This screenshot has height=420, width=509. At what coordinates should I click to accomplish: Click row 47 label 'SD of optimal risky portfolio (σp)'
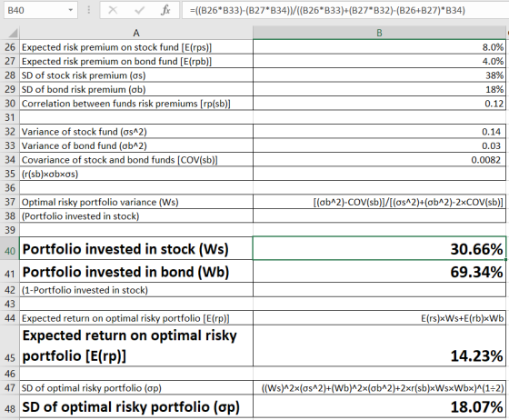[x=136, y=388]
